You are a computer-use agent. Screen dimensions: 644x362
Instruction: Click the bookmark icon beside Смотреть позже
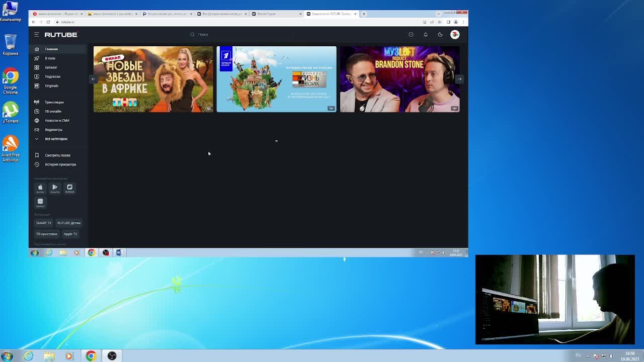pos(36,155)
